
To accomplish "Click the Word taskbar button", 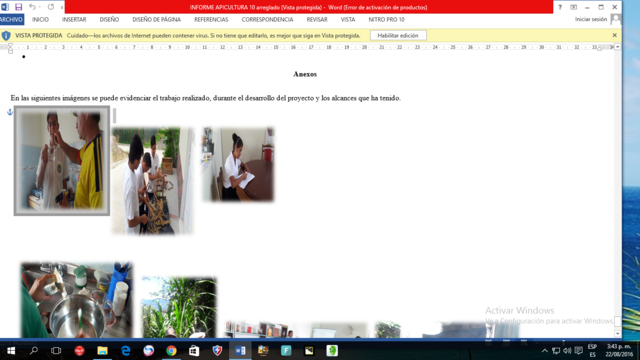I will (240, 351).
